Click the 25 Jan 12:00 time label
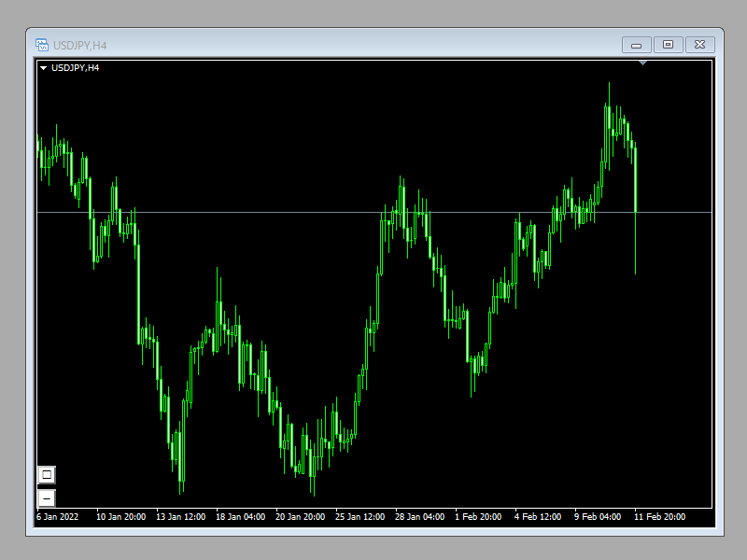 tap(359, 516)
